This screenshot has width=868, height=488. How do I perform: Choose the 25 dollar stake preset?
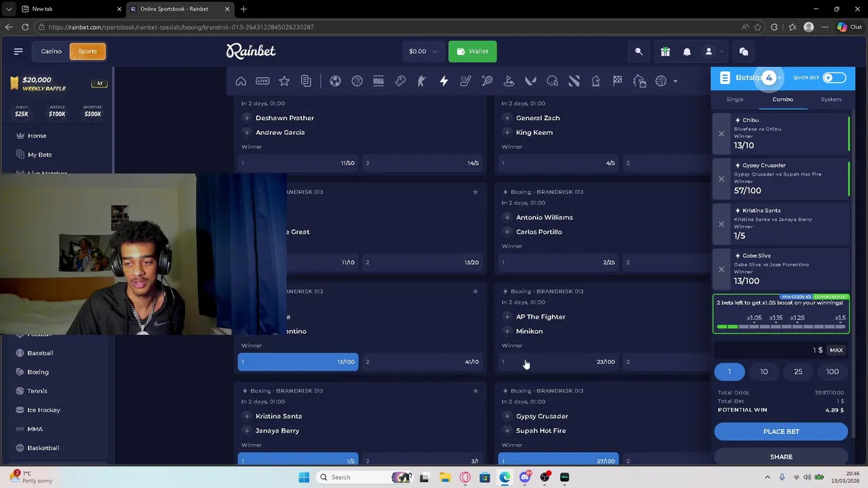(x=798, y=371)
